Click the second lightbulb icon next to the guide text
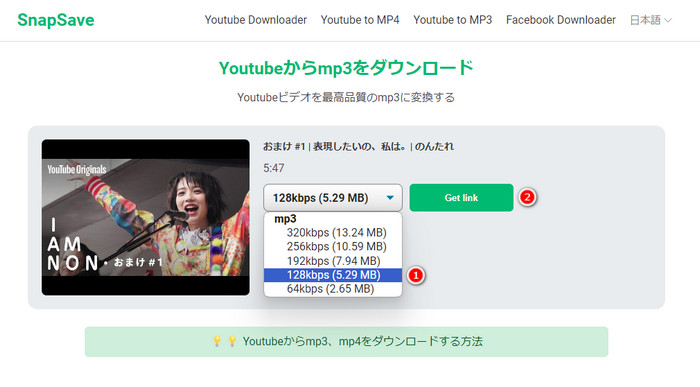The width and height of the screenshot is (700, 387). [232, 341]
